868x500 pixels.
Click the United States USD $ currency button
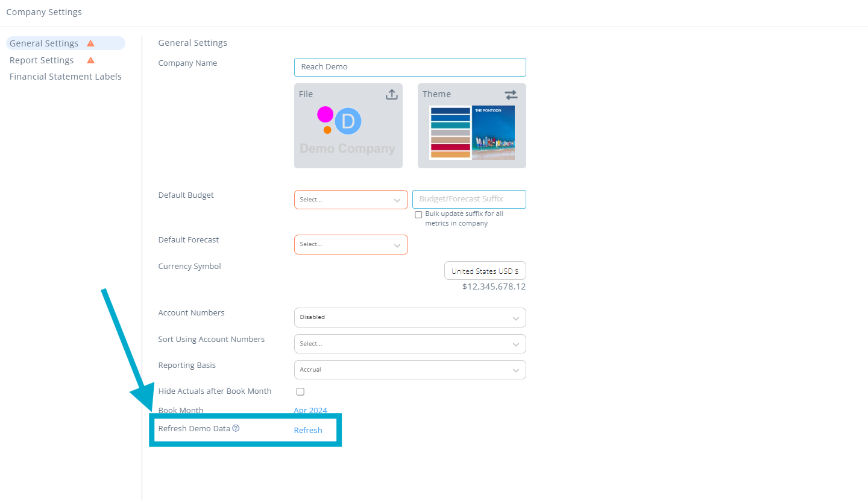(485, 271)
